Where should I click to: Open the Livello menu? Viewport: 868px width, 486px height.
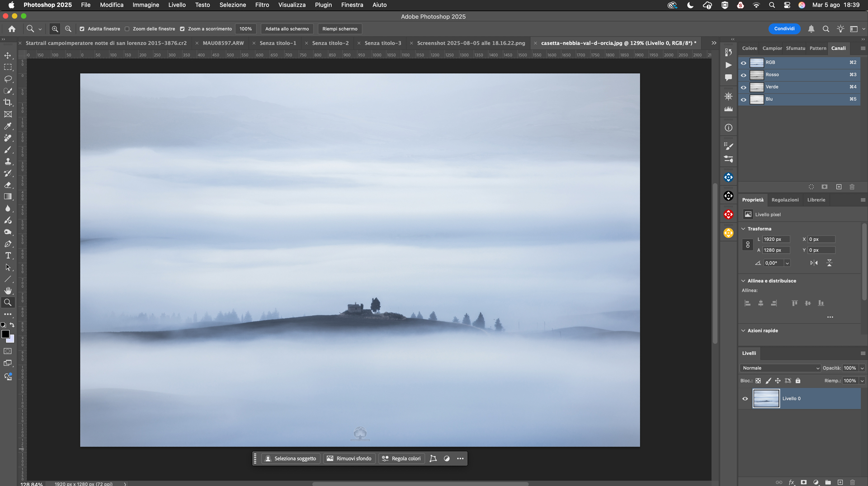(177, 5)
